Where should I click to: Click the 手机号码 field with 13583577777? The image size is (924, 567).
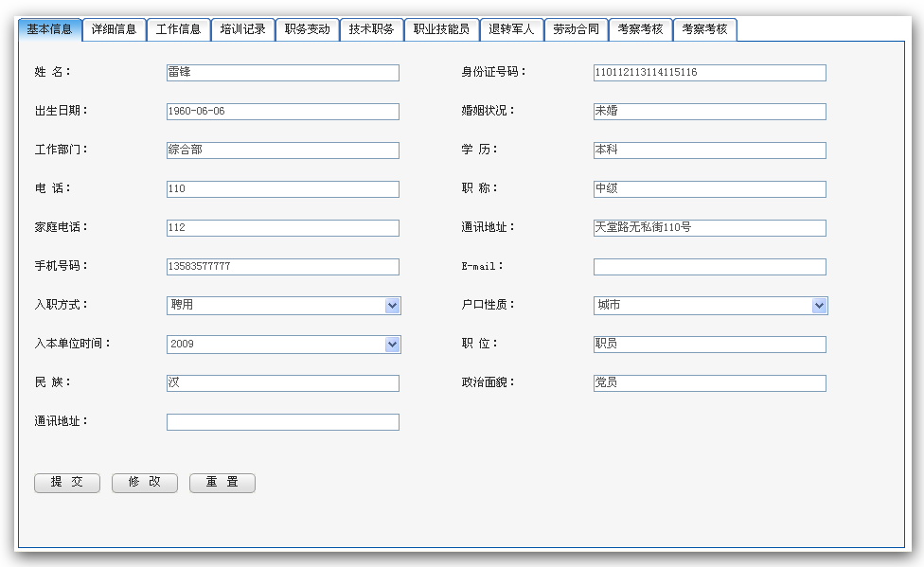[281, 266]
